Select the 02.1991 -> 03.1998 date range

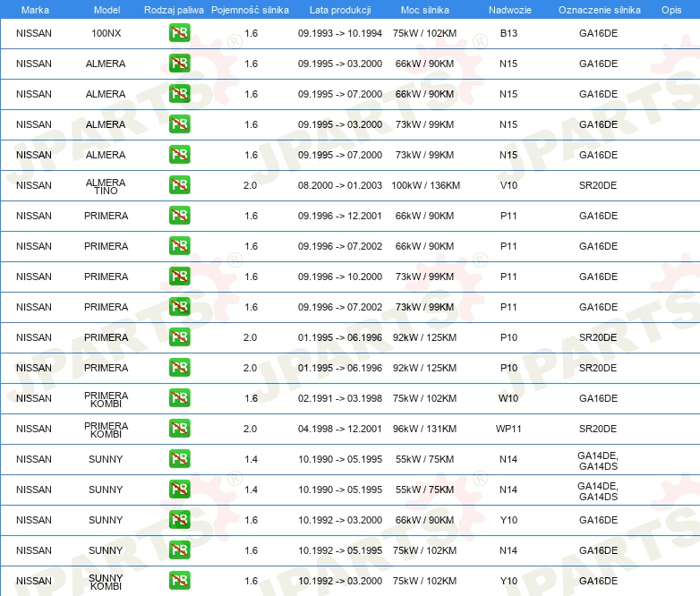pos(340,398)
